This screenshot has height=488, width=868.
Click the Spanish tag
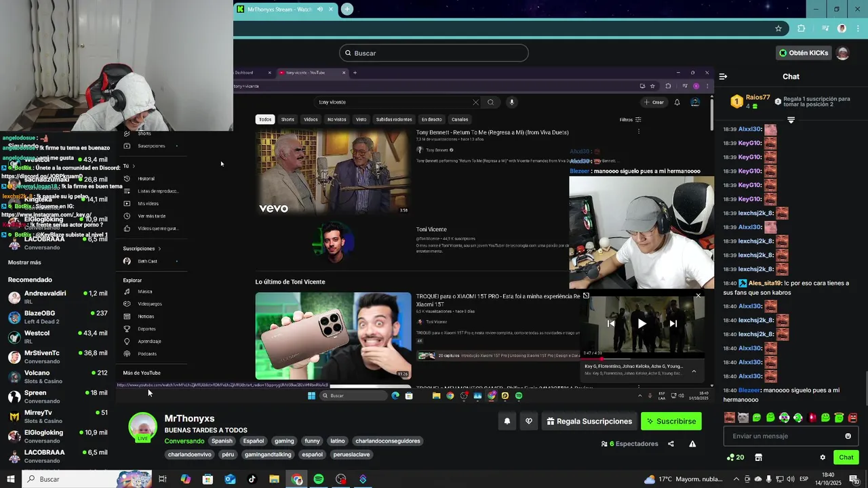[221, 441]
